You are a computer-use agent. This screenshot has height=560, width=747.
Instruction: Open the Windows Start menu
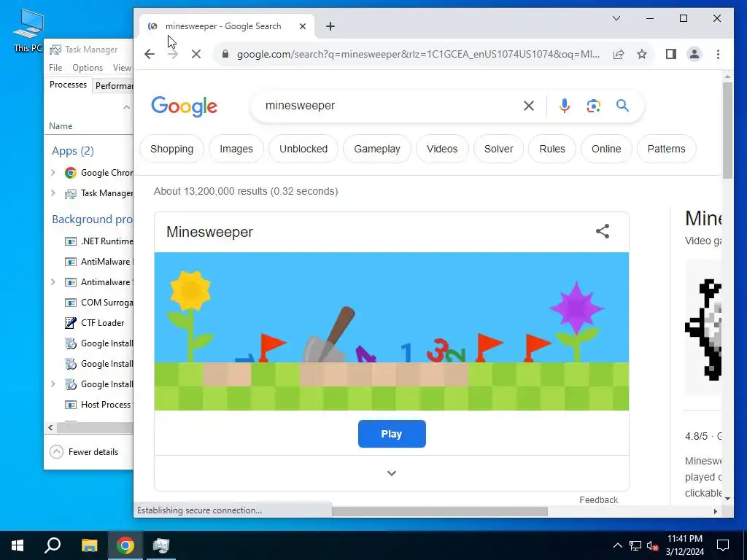pyautogui.click(x=18, y=545)
